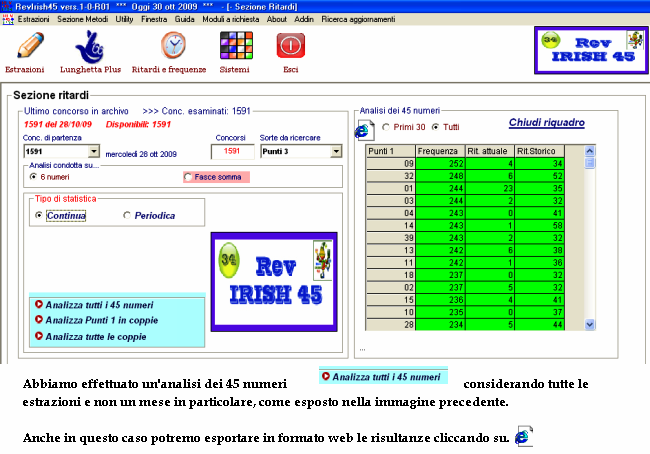Click the red Disponibili: 1591 text

[138, 124]
